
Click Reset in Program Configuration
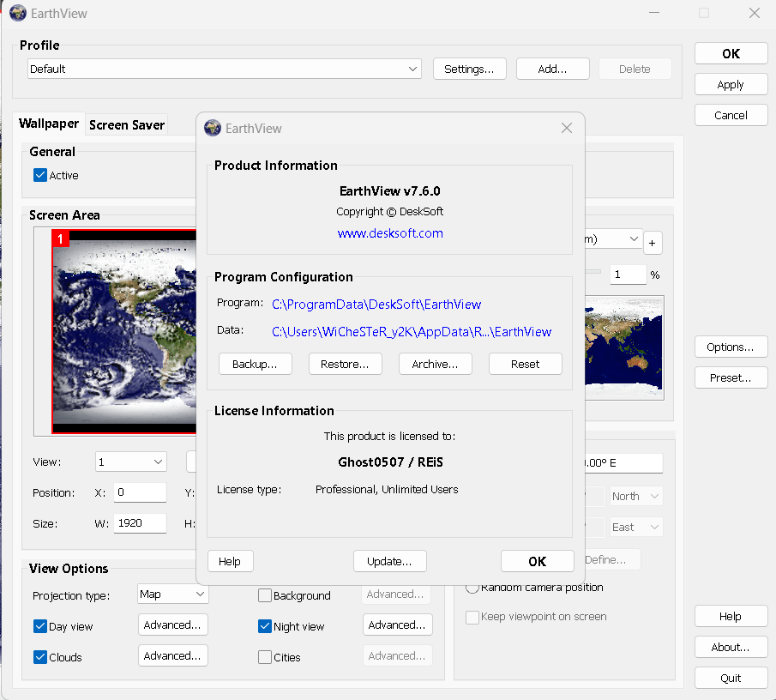tap(525, 364)
